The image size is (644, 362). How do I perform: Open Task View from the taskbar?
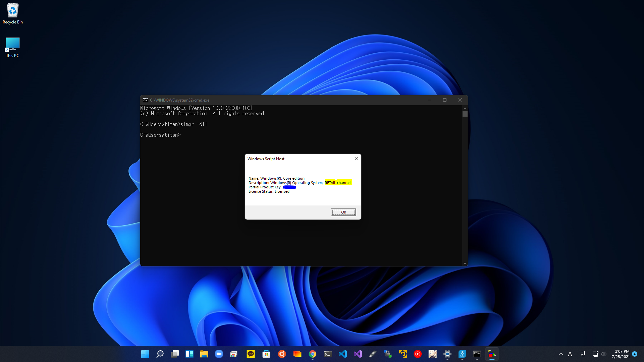coord(175,354)
